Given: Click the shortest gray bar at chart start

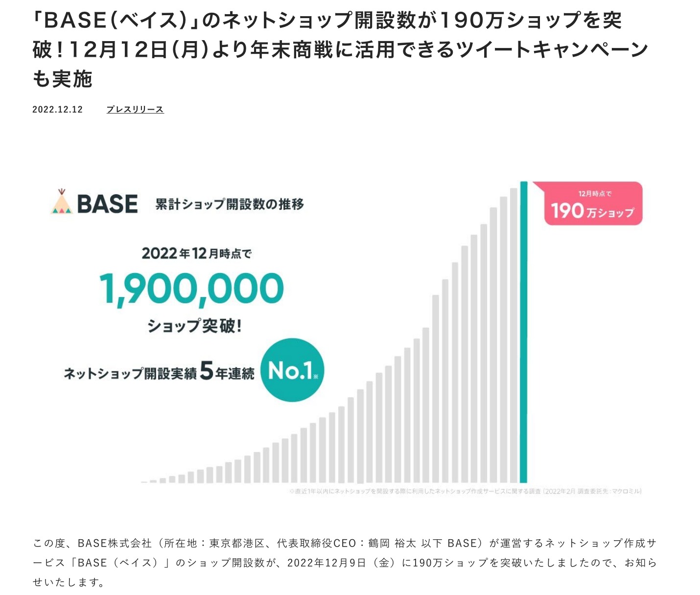Looking at the screenshot, I should pos(144,482).
